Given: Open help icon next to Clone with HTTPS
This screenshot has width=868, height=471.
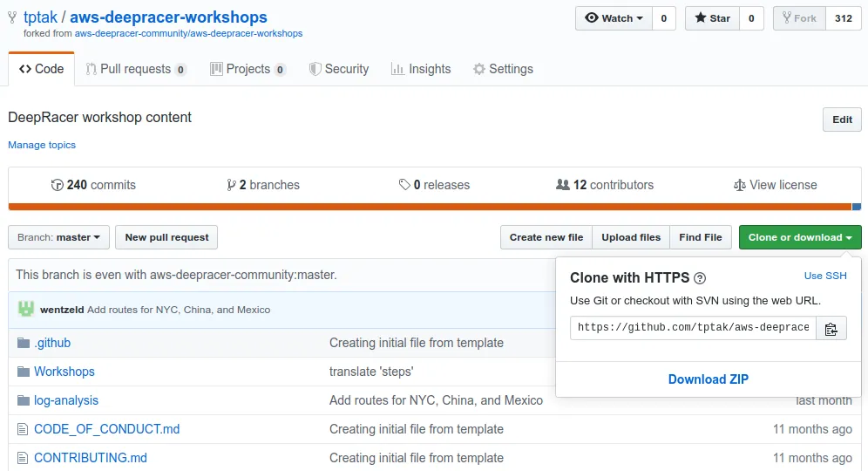Looking at the screenshot, I should (x=700, y=278).
